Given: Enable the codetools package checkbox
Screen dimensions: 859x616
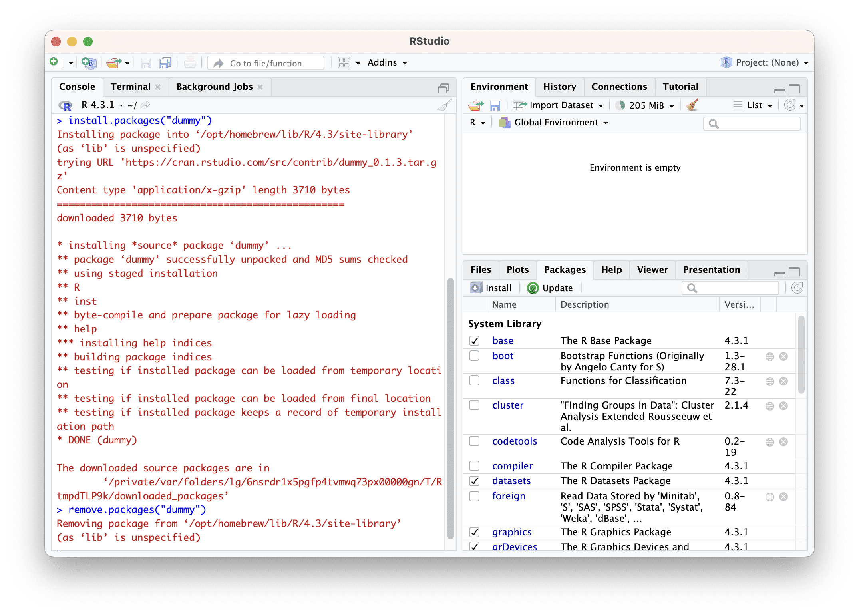Looking at the screenshot, I should 474,441.
